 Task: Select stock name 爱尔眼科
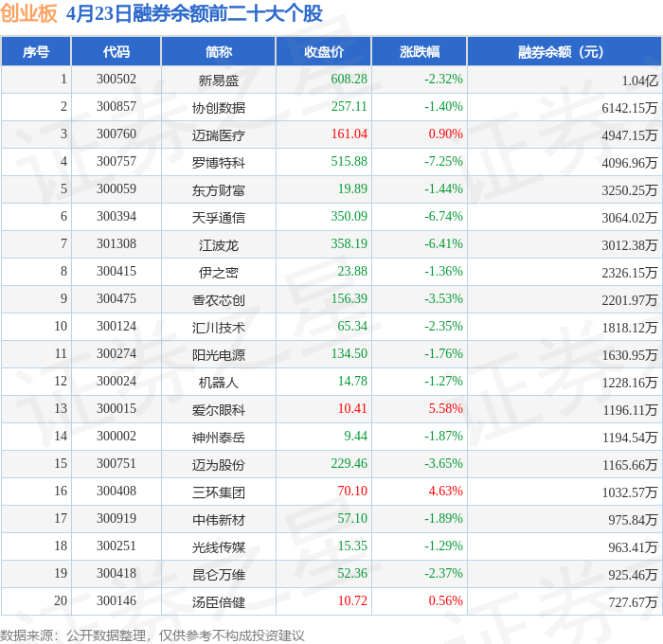pos(219,410)
